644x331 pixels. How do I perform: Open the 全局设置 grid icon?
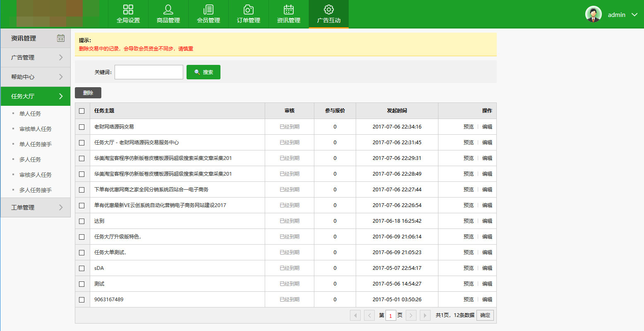(x=128, y=10)
